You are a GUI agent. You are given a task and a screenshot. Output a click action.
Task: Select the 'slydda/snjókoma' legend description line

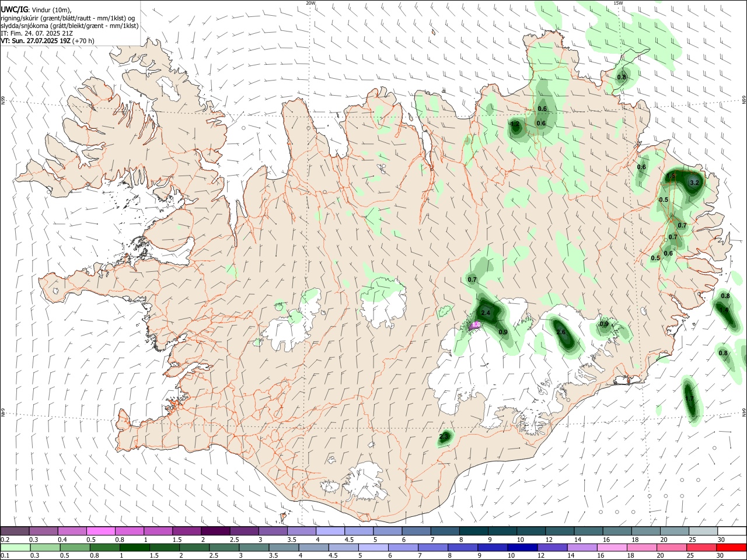coord(69,26)
